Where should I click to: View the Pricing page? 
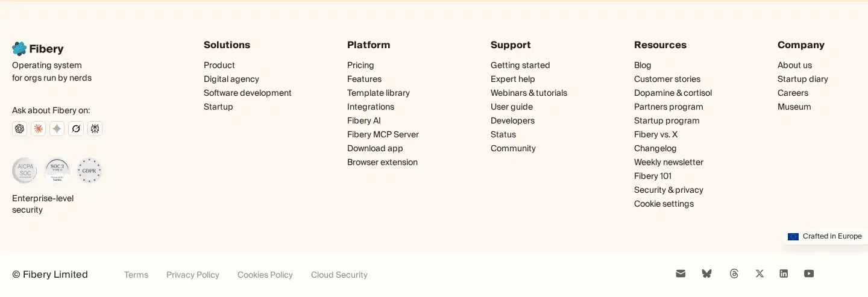360,65
